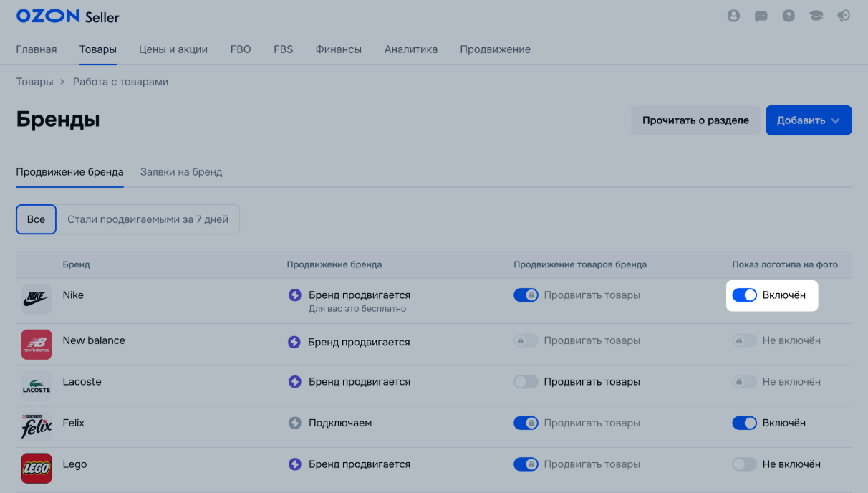This screenshot has width=868, height=493.
Task: Filter by Стали продвигаемыми за 7 дней
Action: [x=148, y=219]
